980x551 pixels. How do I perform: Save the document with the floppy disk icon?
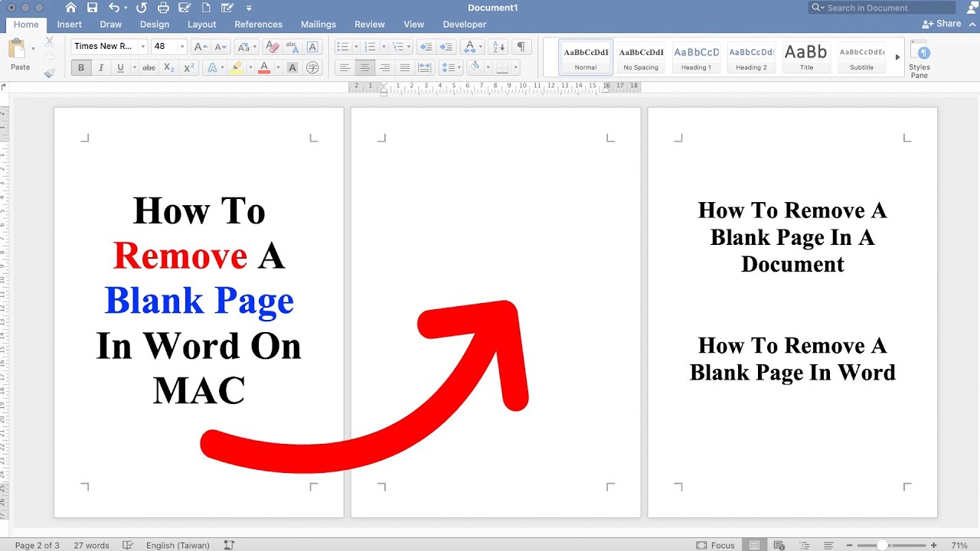(93, 8)
